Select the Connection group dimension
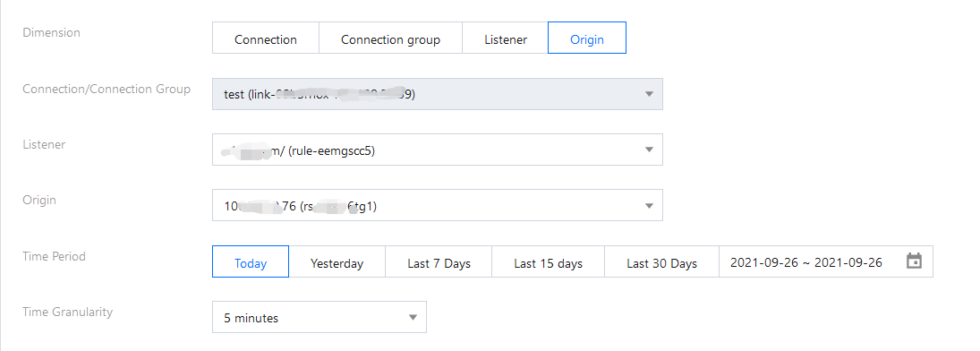The width and height of the screenshot is (980, 351). click(x=390, y=39)
